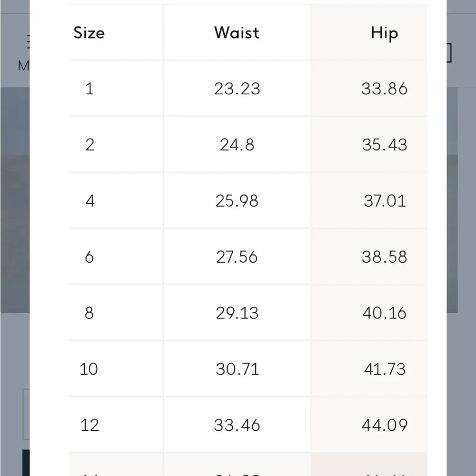This screenshot has height=476, width=476.
Task: Select the size 8 row label
Action: tap(89, 313)
